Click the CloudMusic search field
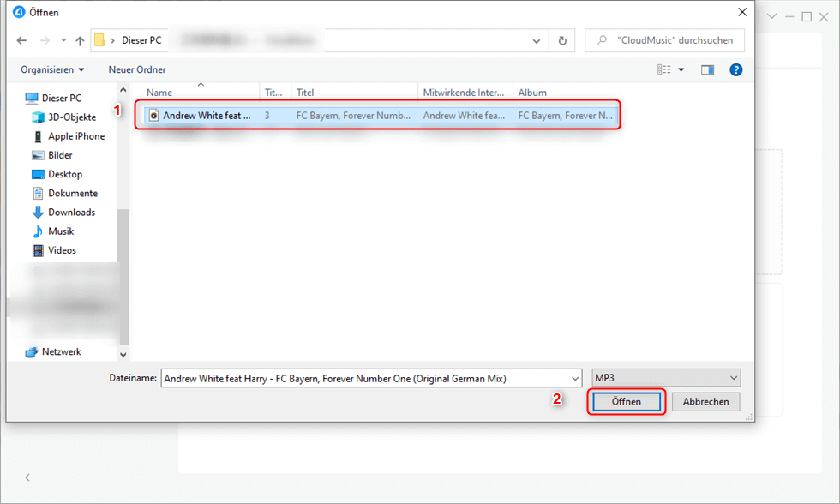The height and width of the screenshot is (504, 840). pyautogui.click(x=664, y=40)
